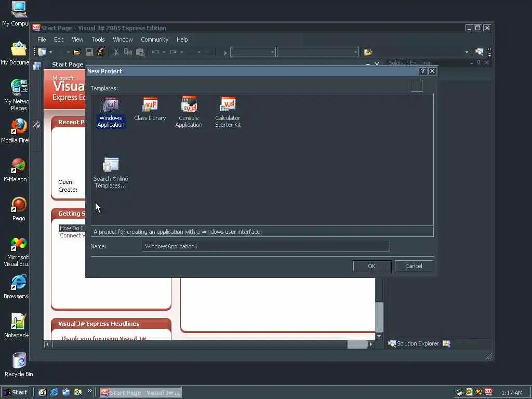The width and height of the screenshot is (532, 399).
Task: Open the Redo history dropdown arrow
Action: click(x=181, y=52)
